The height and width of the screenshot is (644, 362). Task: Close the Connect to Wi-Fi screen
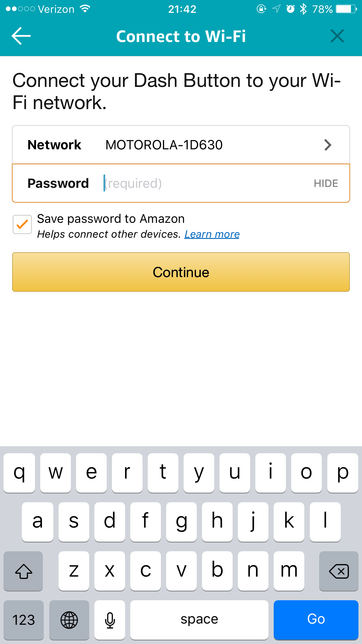337,36
